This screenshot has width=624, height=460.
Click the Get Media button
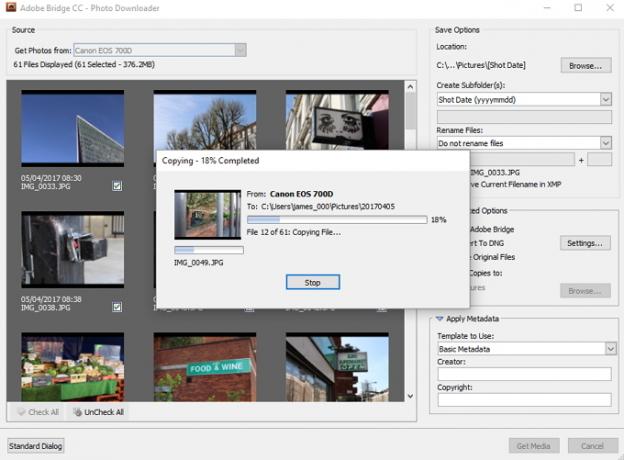tap(534, 446)
